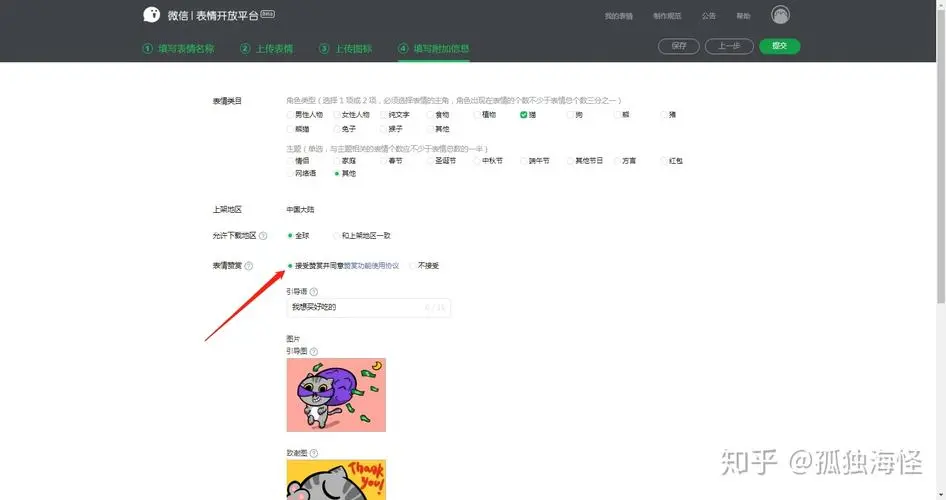Uncheck the 猫 character type
The height and width of the screenshot is (500, 946).
pos(524,115)
